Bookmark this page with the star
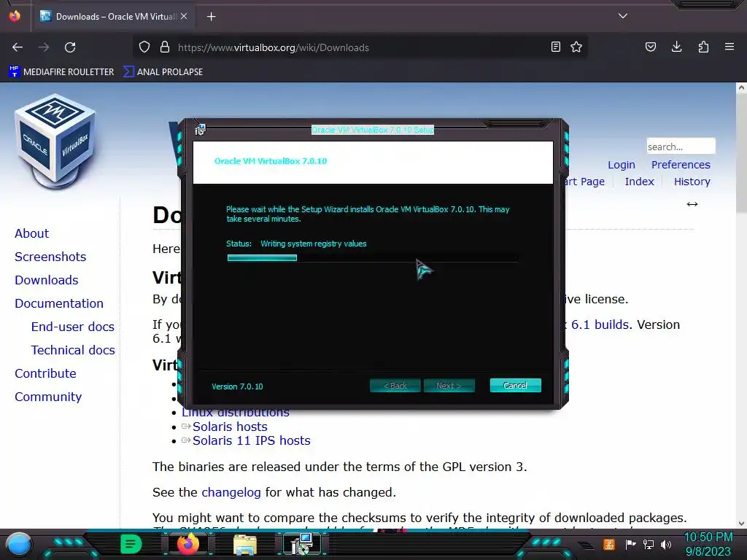 (576, 47)
